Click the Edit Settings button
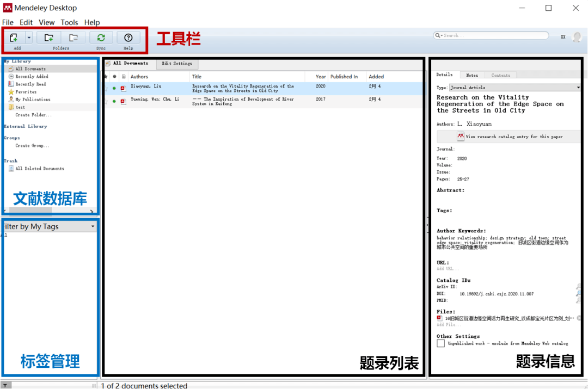 pyautogui.click(x=177, y=64)
